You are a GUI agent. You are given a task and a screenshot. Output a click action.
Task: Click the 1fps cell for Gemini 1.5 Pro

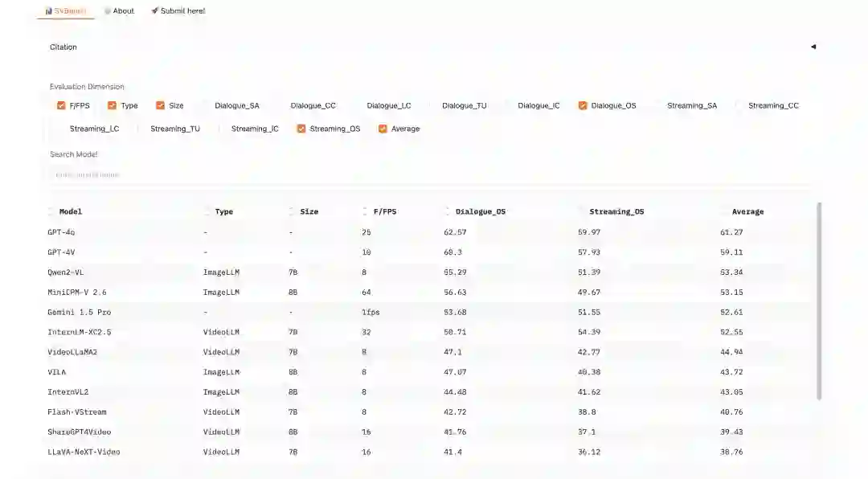click(x=371, y=312)
